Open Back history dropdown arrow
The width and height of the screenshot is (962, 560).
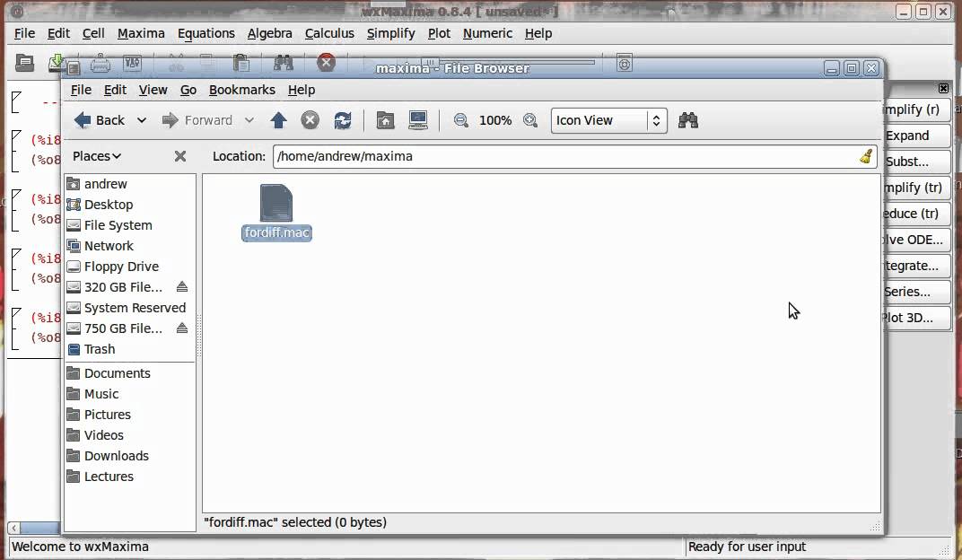(x=142, y=120)
